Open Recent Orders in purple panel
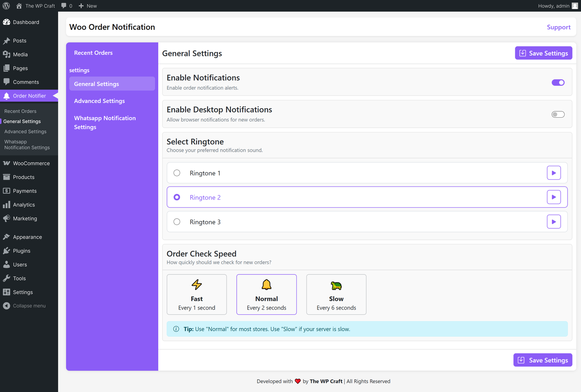 93,53
